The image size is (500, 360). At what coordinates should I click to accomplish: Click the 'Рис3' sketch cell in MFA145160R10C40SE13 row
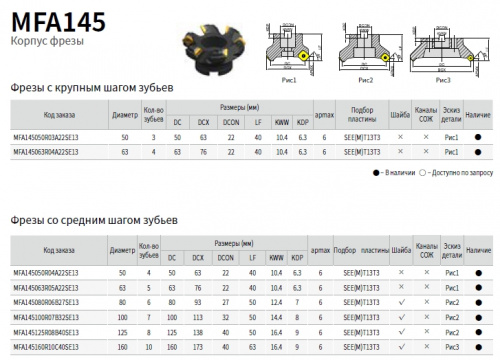pos(452,347)
